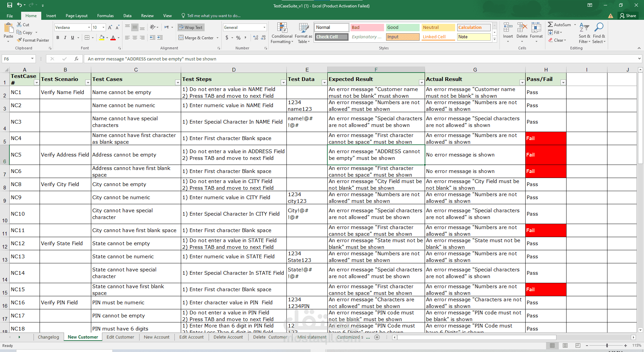
Task: Open the Test Data column filter dropdown
Action: tap(324, 82)
